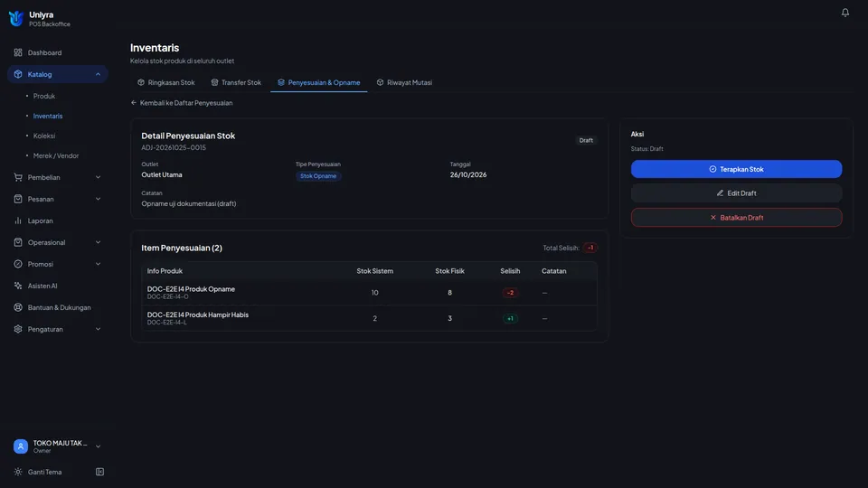Click the Ganti Tema label
The height and width of the screenshot is (488, 868).
click(45, 472)
